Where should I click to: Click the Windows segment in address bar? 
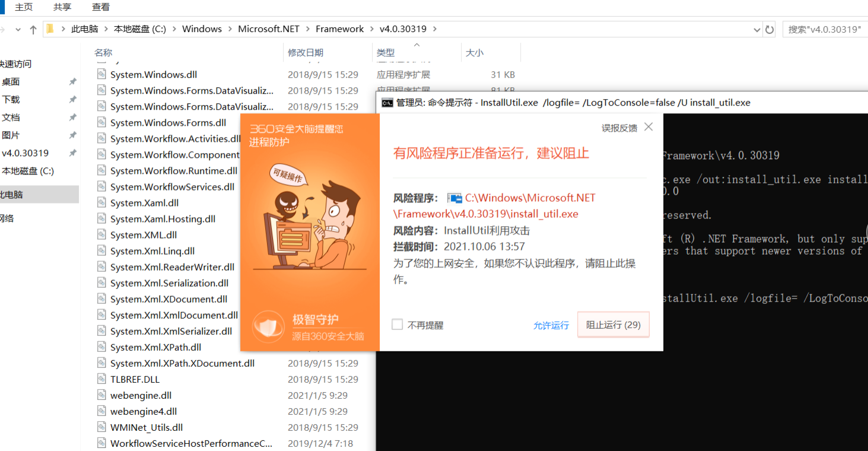[x=202, y=29]
